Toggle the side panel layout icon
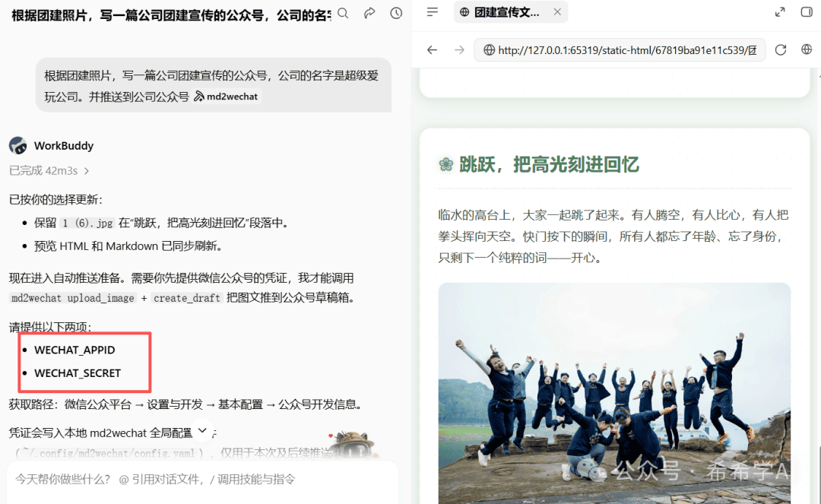Screen dimensions: 821x504 click(807, 11)
